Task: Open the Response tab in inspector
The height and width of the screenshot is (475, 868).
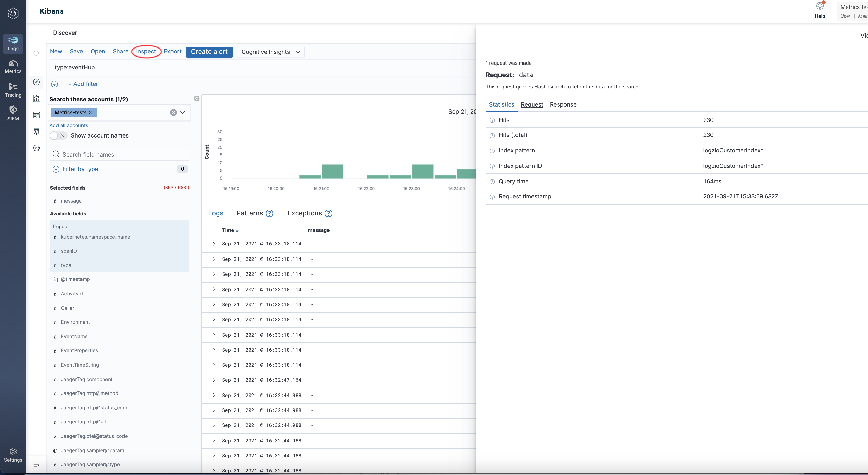Action: (x=563, y=104)
